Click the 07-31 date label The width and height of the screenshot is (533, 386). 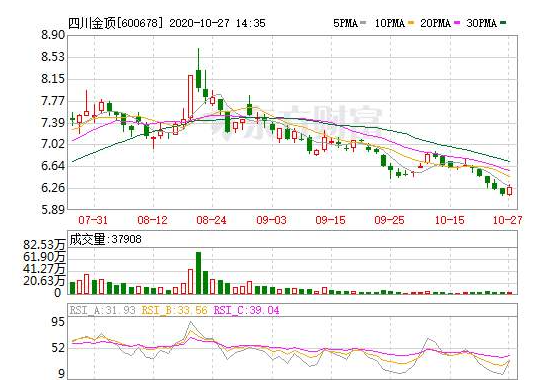(93, 220)
